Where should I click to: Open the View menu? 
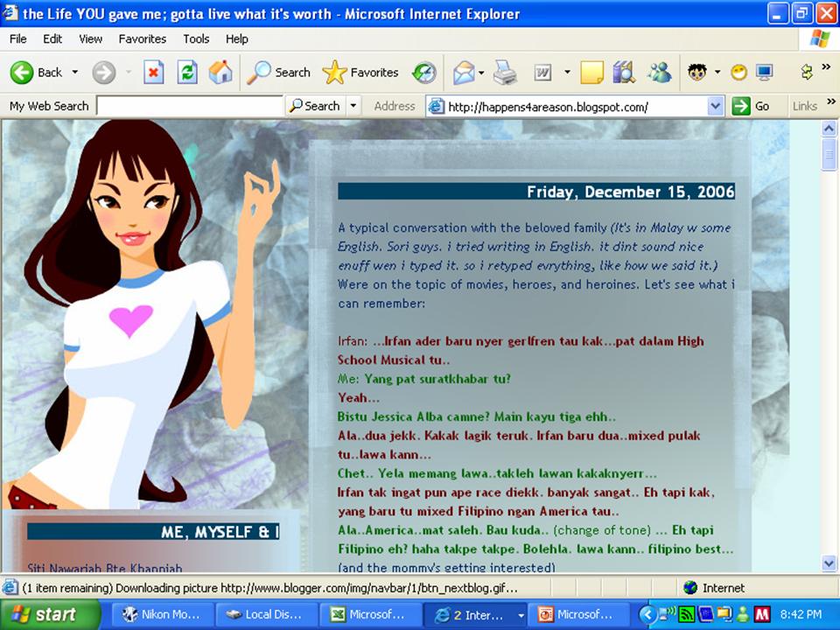(x=90, y=39)
